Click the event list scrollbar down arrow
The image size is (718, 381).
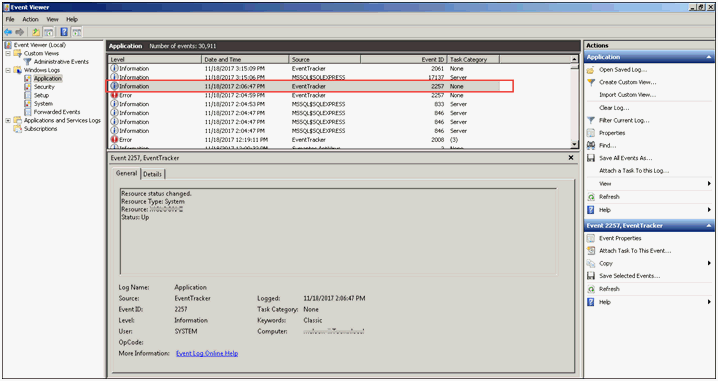coord(575,145)
